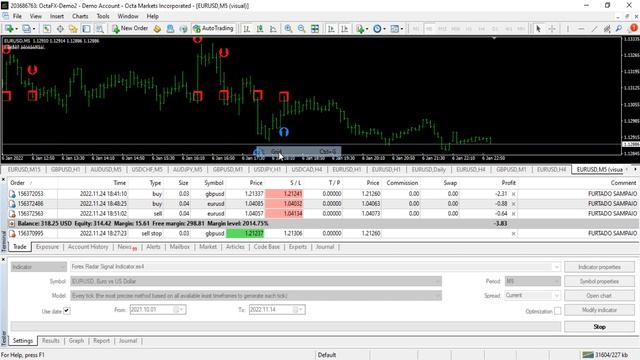Open the Model Every tick dropdown

(256, 296)
